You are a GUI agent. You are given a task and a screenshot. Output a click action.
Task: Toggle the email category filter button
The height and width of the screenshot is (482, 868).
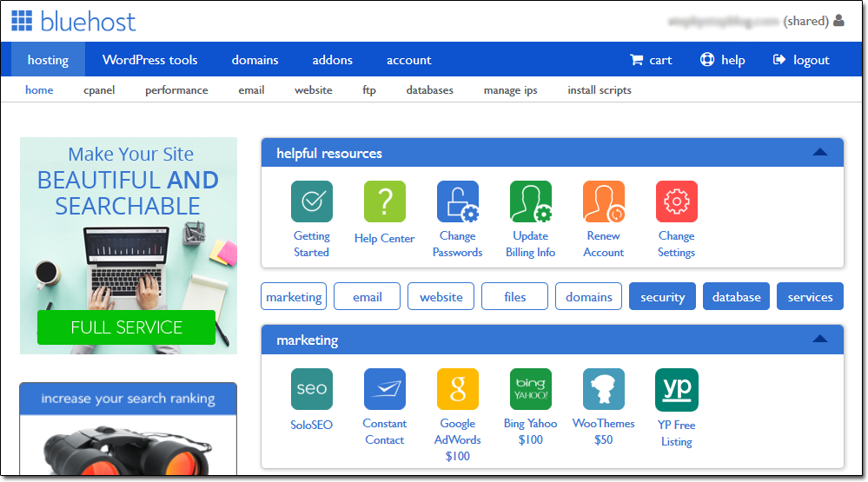[368, 296]
